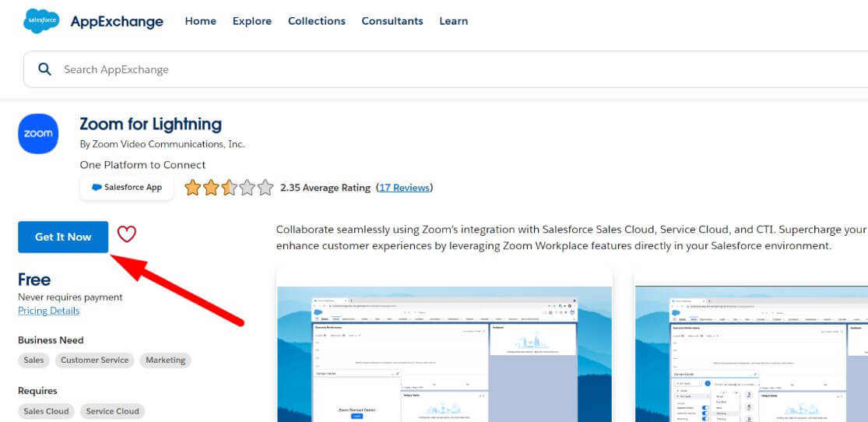Select the Sales business need tag
Image resolution: width=868 pixels, height=422 pixels.
33,360
